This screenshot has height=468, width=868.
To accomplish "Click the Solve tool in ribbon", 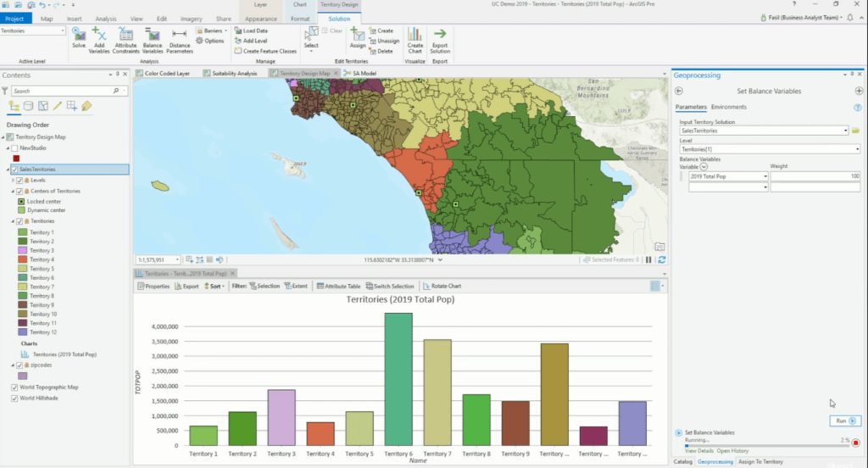I will 79,39.
